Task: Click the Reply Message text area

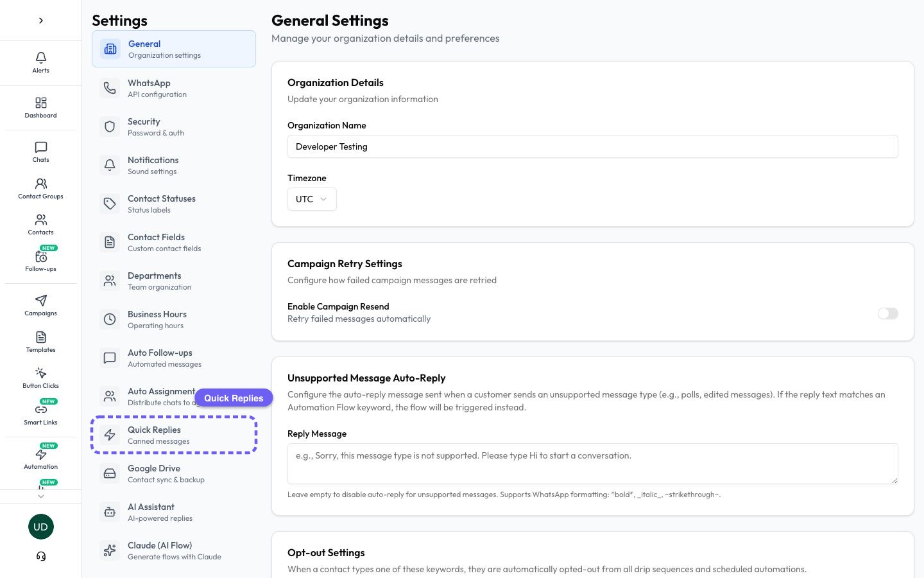Action: [593, 464]
